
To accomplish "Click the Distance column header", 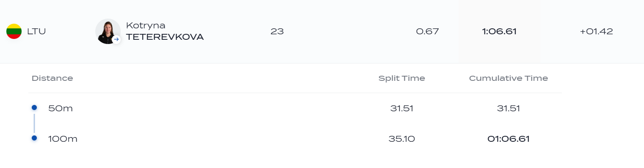I will (x=53, y=78).
